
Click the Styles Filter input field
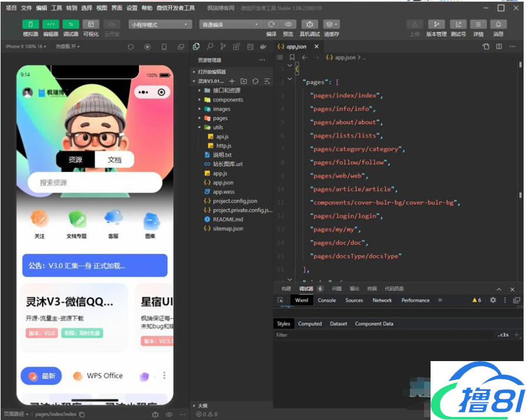pyautogui.click(x=383, y=335)
